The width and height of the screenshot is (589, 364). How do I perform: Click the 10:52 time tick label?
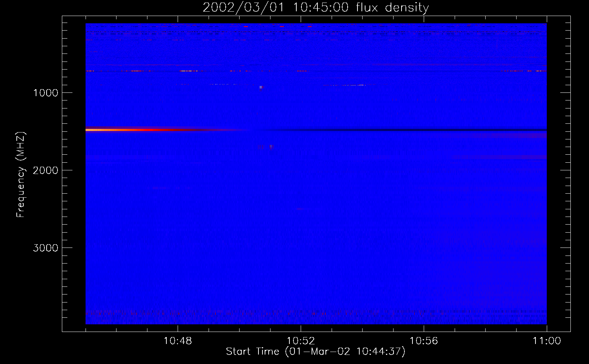click(x=301, y=341)
